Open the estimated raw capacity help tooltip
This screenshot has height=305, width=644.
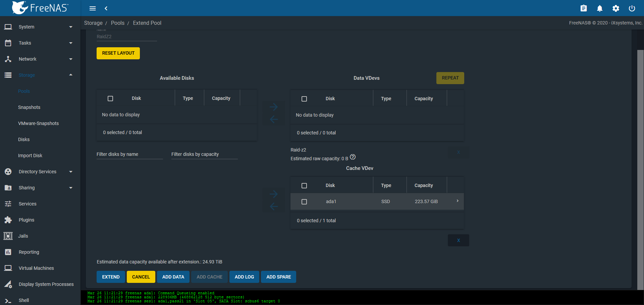coord(353,157)
